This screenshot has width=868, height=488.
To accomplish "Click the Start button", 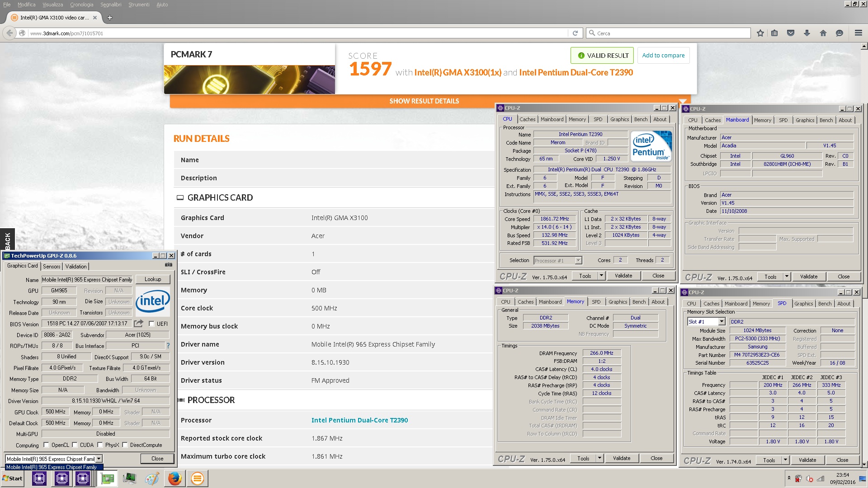I will (x=13, y=479).
